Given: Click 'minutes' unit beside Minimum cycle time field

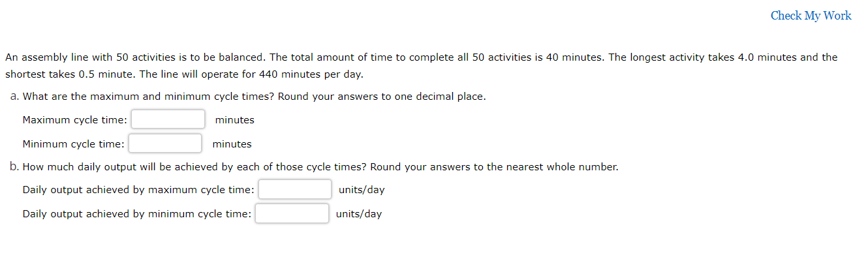Looking at the screenshot, I should point(232,144).
